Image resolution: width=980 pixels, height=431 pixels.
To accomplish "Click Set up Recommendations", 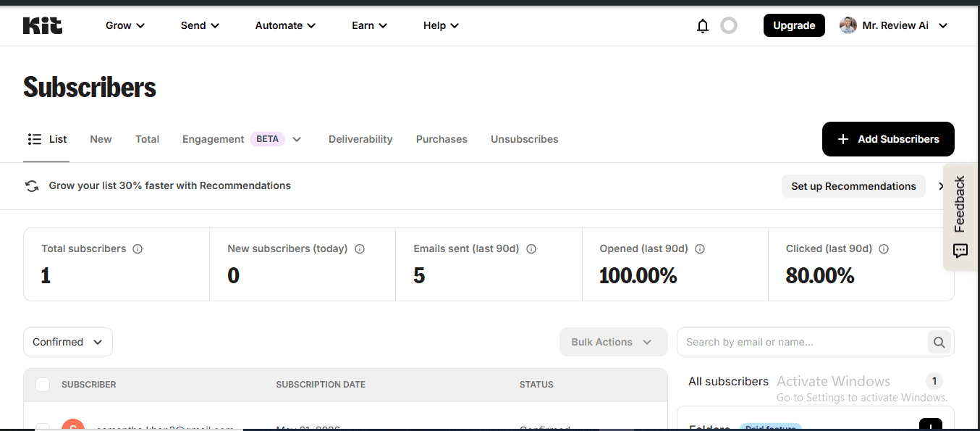I will click(x=853, y=186).
